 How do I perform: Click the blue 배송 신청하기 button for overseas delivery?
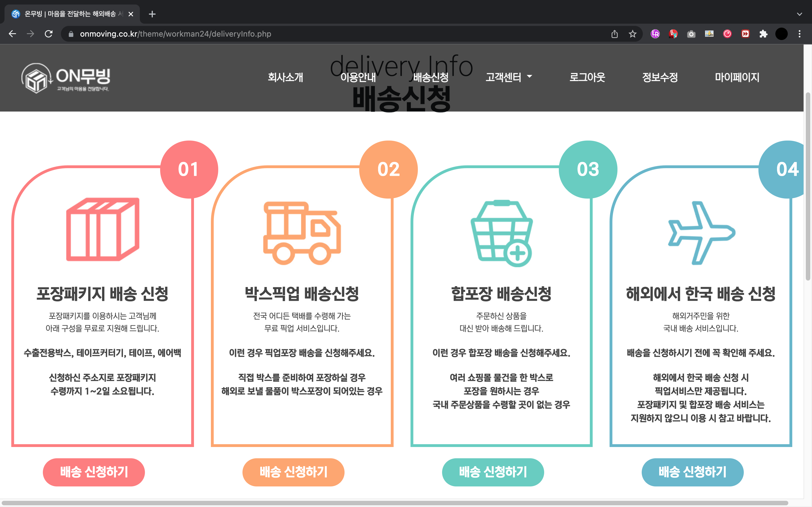coord(692,472)
